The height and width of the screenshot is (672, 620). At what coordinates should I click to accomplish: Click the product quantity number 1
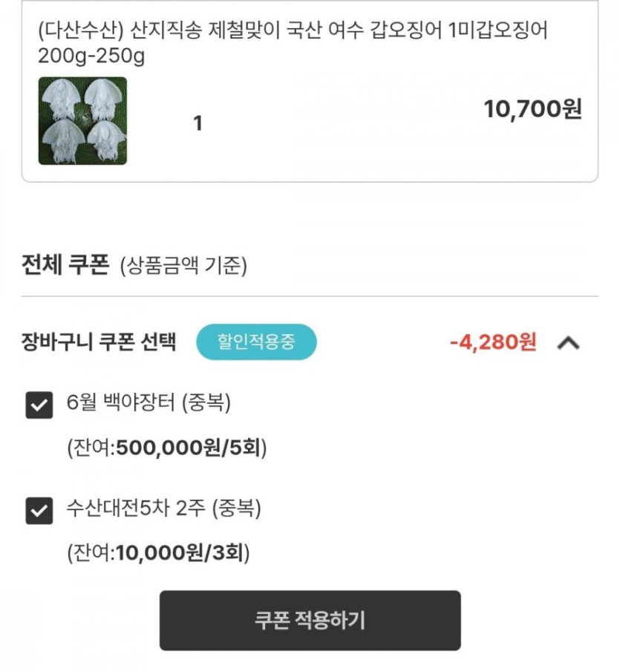(x=198, y=123)
